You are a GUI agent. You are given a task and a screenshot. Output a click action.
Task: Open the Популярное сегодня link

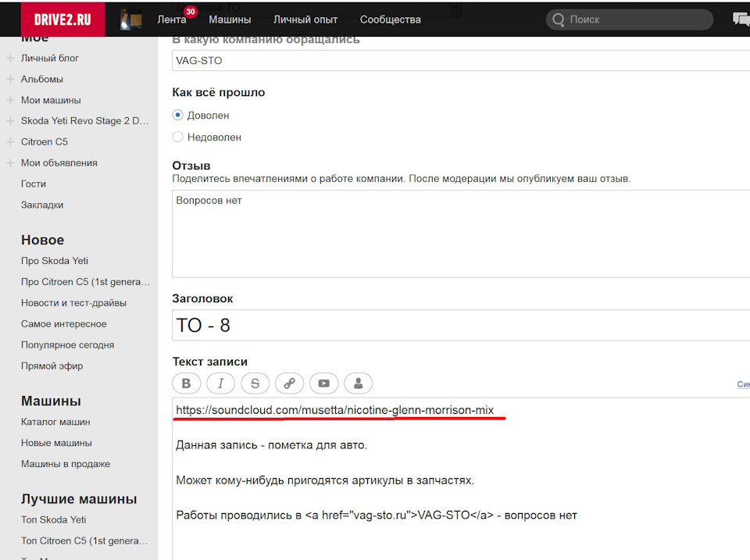67,344
